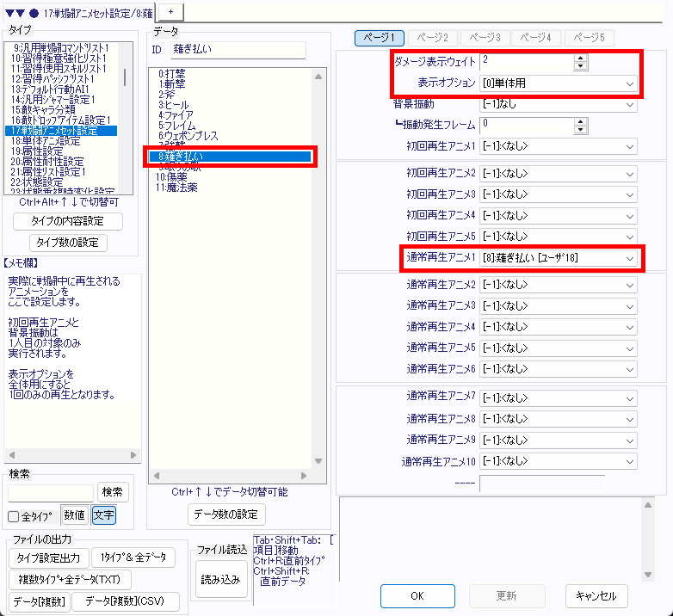Click the 読み込み file import button
The height and width of the screenshot is (616, 673).
[220, 579]
